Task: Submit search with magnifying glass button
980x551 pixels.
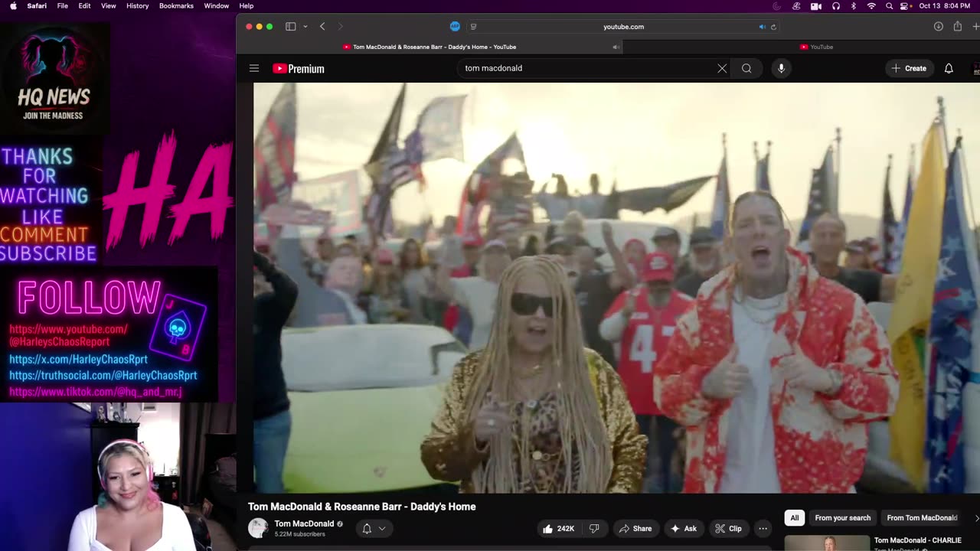Action: (x=746, y=68)
